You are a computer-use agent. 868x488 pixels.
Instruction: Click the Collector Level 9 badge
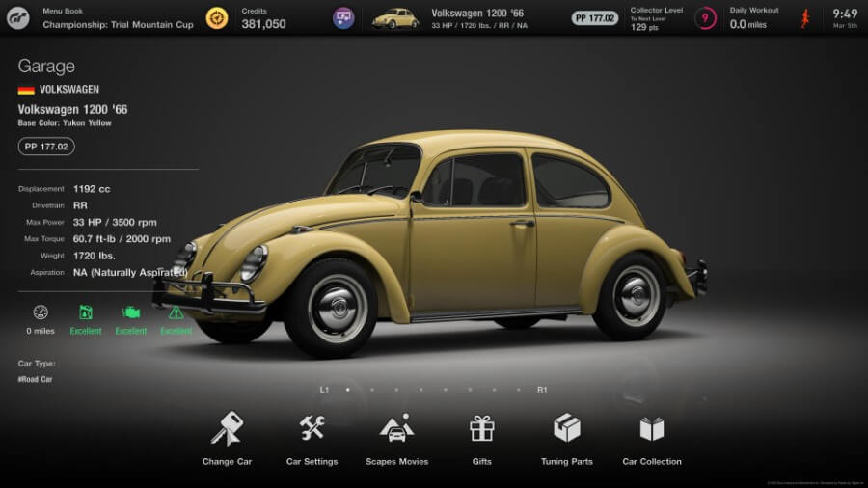pos(706,18)
